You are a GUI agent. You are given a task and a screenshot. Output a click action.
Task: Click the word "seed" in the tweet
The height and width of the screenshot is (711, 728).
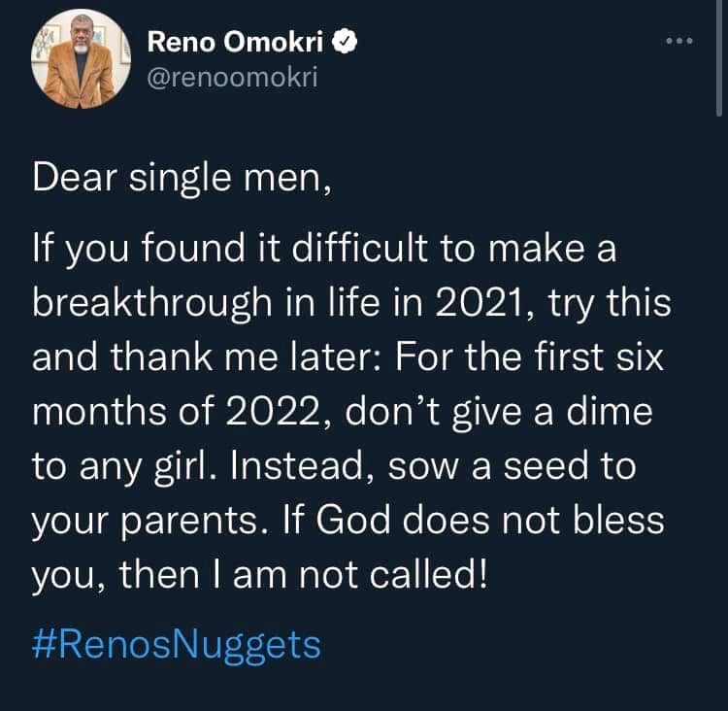pos(546,466)
